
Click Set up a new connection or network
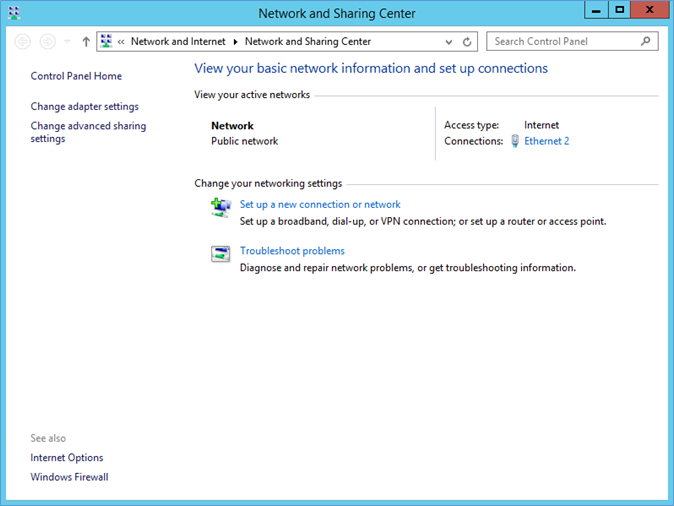[320, 204]
